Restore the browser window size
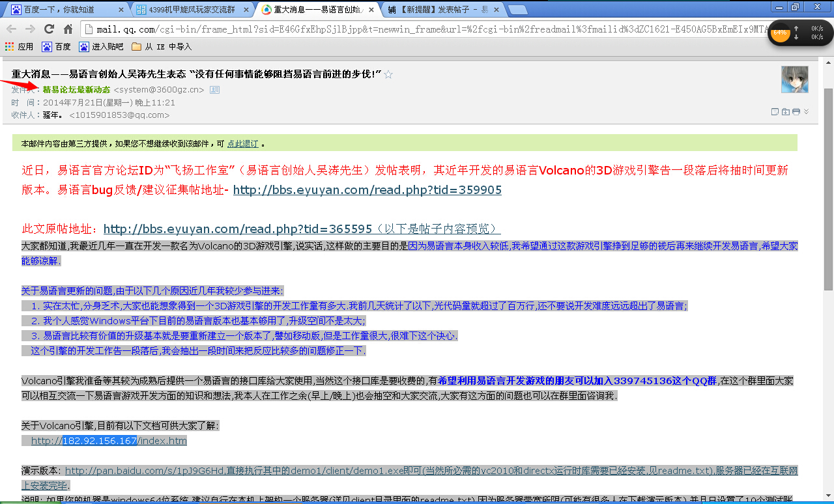The height and width of the screenshot is (504, 834). pyautogui.click(x=796, y=7)
